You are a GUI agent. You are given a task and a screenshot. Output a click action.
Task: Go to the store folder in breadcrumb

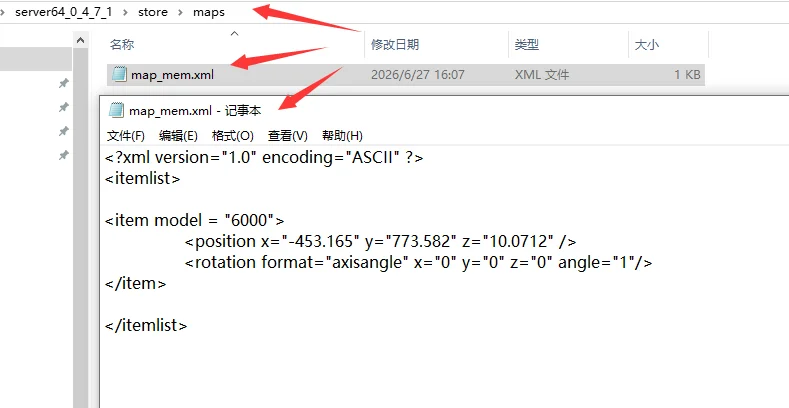tap(153, 12)
